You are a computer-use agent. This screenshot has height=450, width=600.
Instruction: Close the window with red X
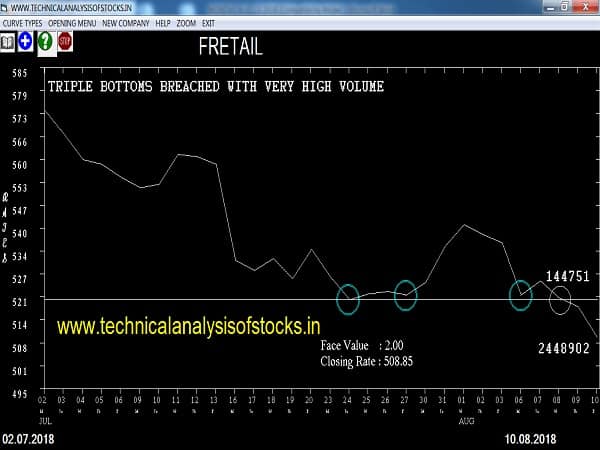pos(586,6)
